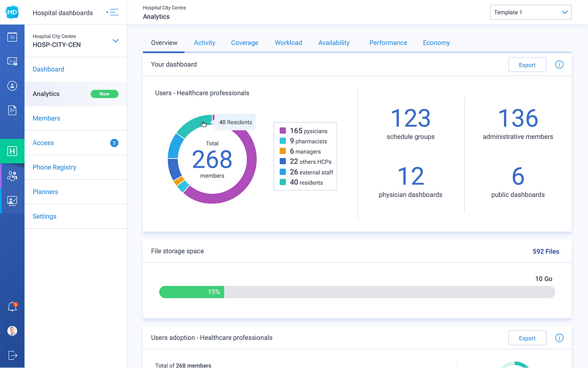This screenshot has width=588, height=368.
Task: Click the user profile circle icon
Action: [x=12, y=86]
